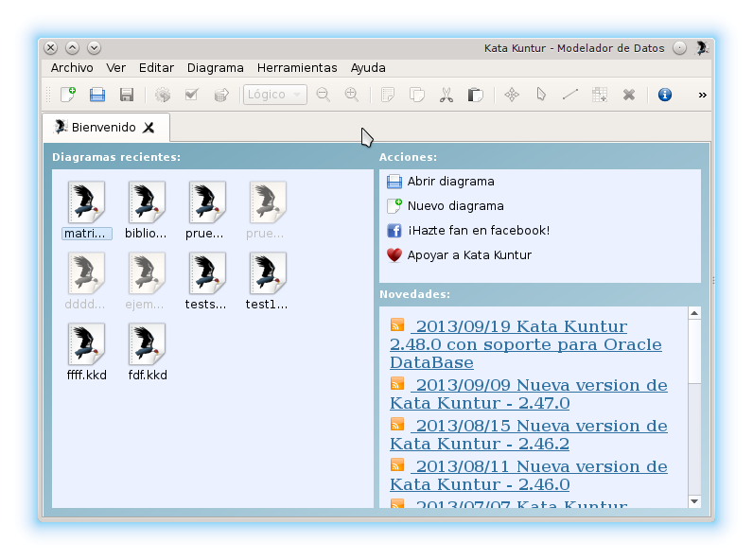This screenshot has height=560, width=753.
Task: Select the grayed-out dddd... diagram
Action: pos(85,281)
